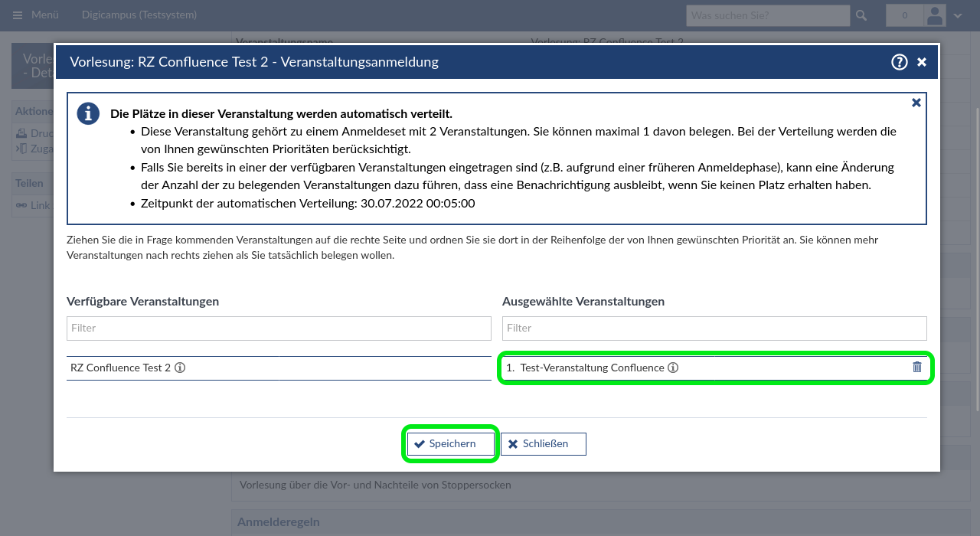Show info icon for Test-Veranstaltung Confluence
The image size is (980, 536).
673,368
